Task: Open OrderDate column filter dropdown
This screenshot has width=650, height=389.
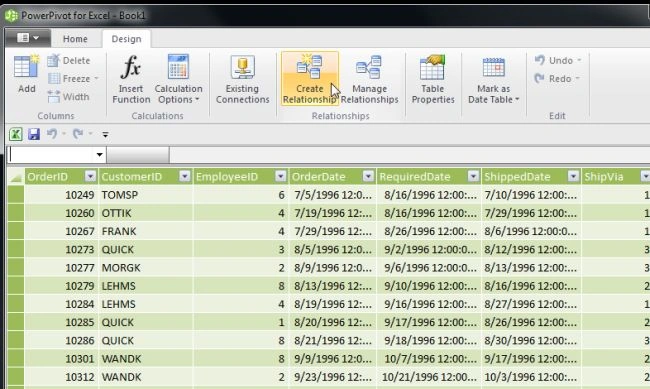Action: pos(368,177)
